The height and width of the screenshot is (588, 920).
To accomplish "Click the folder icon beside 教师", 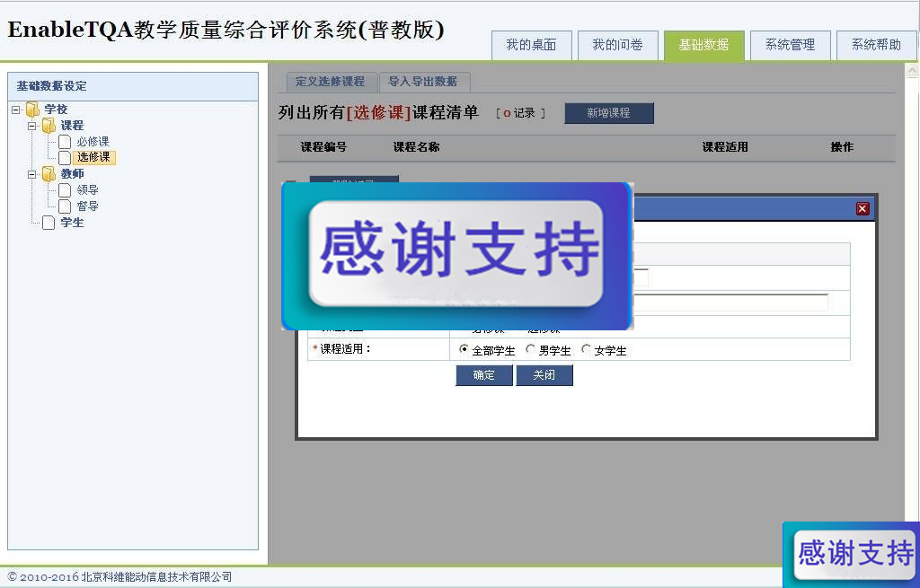I will click(49, 174).
